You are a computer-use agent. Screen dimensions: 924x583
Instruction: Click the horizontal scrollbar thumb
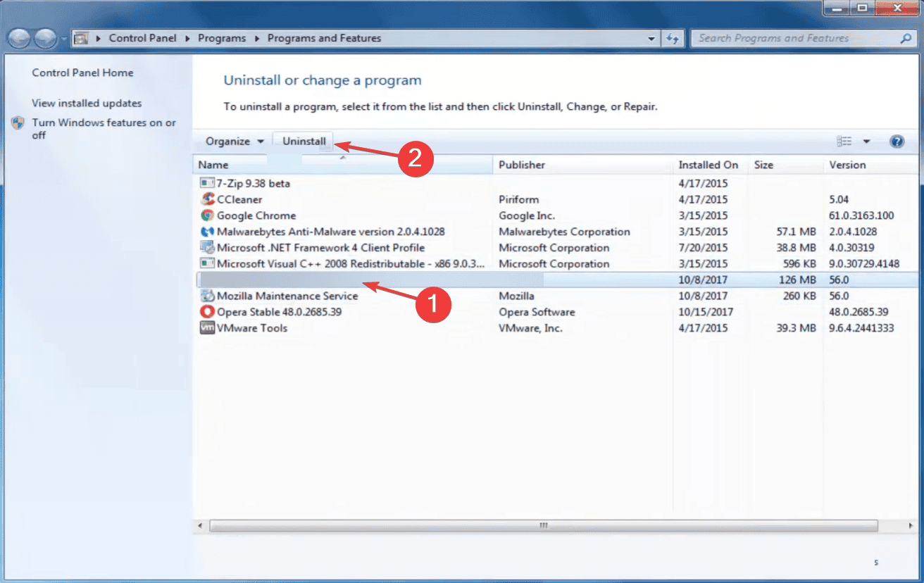coord(543,526)
